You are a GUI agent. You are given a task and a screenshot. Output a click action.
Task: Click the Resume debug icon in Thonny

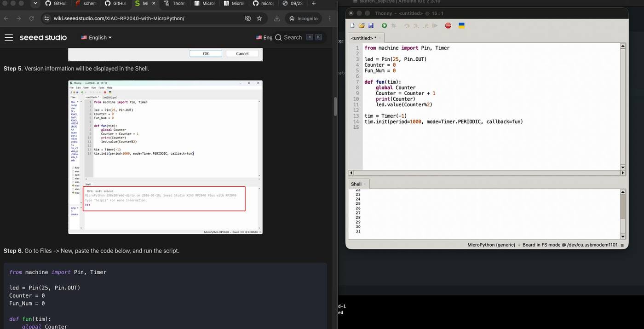435,26
